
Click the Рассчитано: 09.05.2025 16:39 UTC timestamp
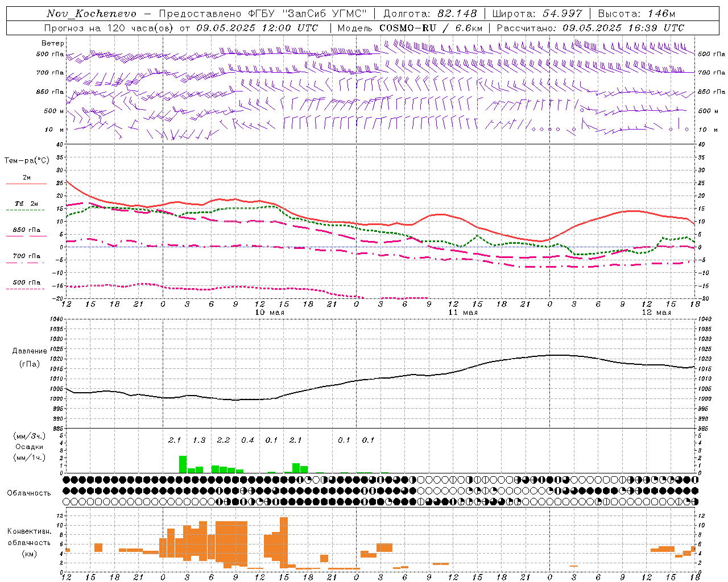click(590, 28)
